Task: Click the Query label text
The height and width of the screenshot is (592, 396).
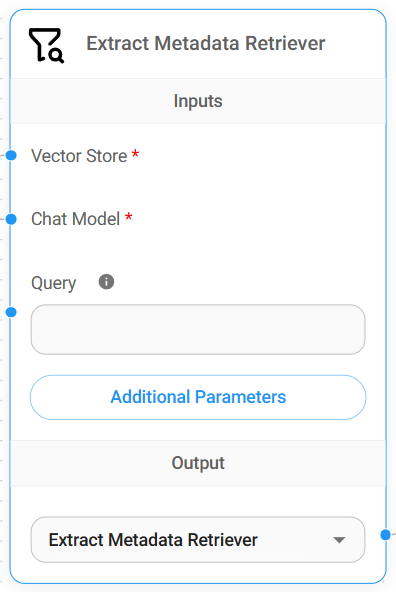Action: 54,283
